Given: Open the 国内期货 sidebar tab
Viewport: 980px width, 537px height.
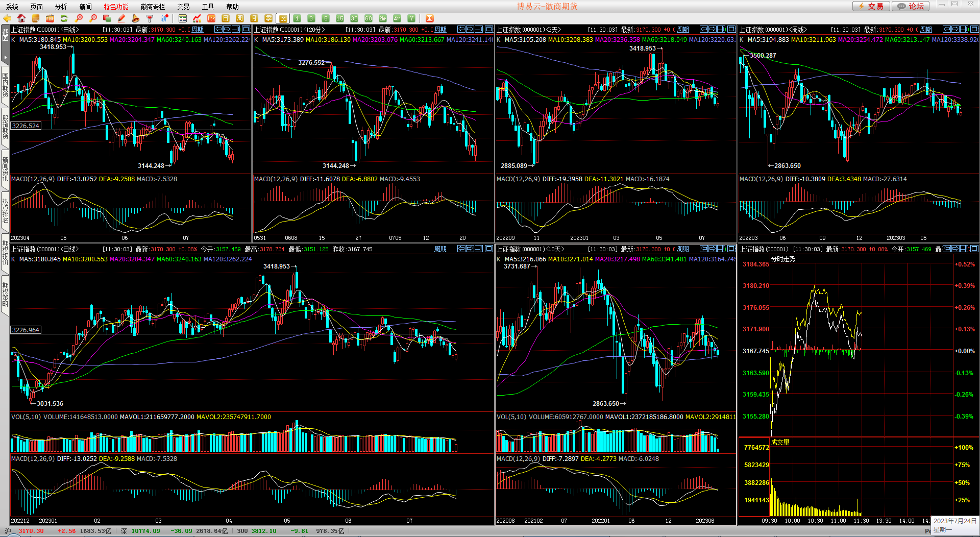Looking at the screenshot, I should click(5, 85).
